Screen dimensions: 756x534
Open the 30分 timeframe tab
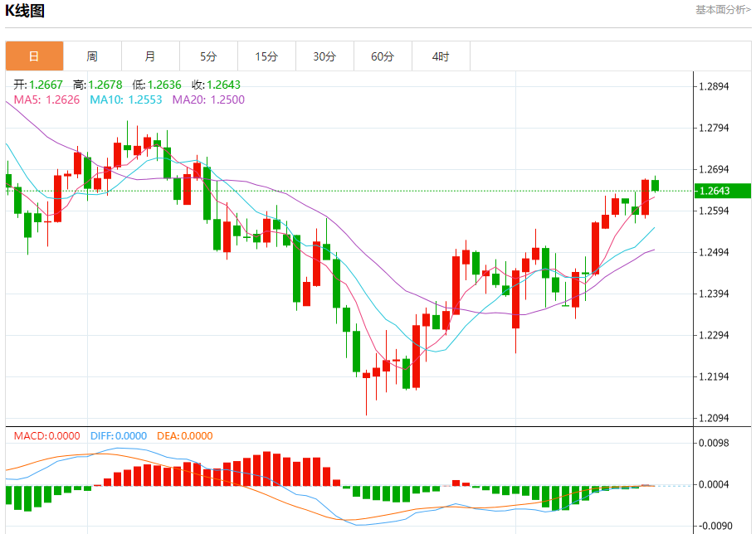coord(324,56)
